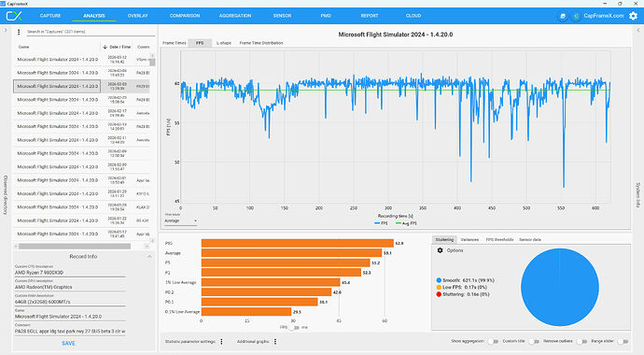The image size is (644, 355).
Task: Switch to the SENSOR tab
Action: coord(282,16)
